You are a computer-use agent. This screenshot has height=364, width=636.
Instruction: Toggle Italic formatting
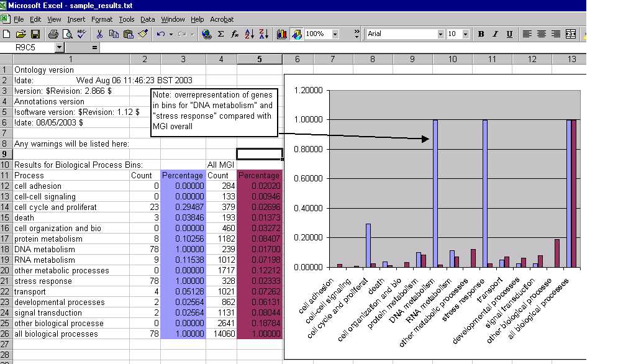click(495, 34)
